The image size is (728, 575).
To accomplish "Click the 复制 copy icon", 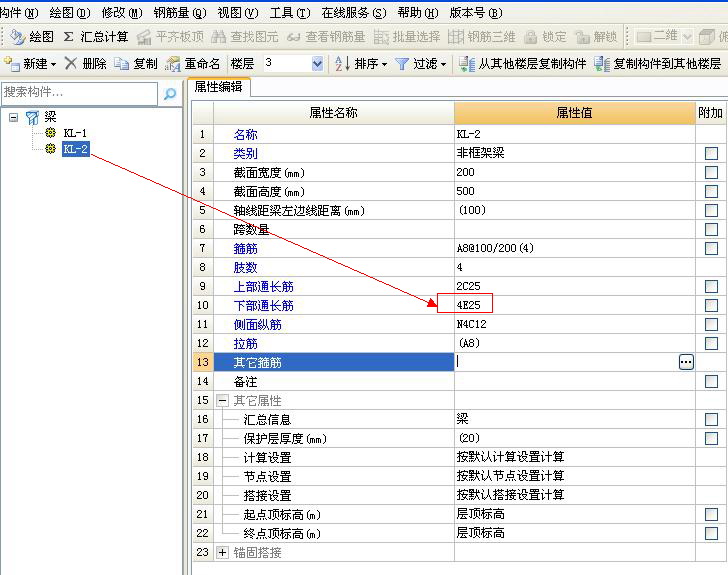I will [x=122, y=63].
